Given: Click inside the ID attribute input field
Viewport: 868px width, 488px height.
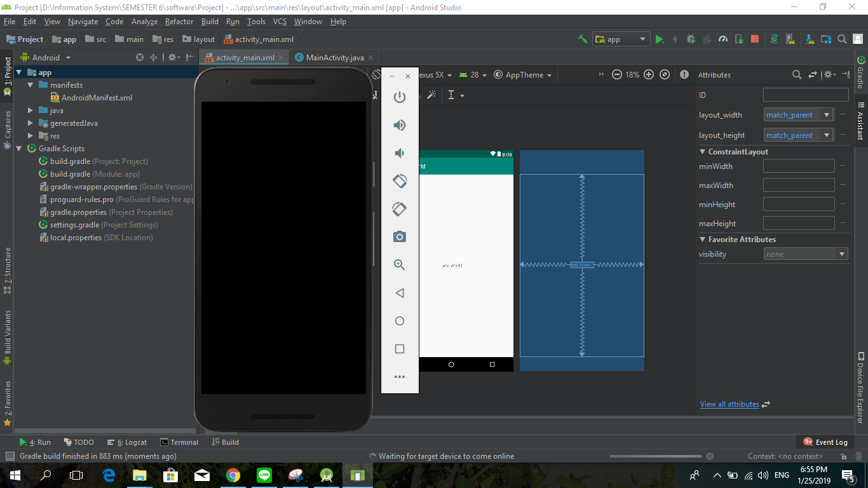Looking at the screenshot, I should point(806,94).
